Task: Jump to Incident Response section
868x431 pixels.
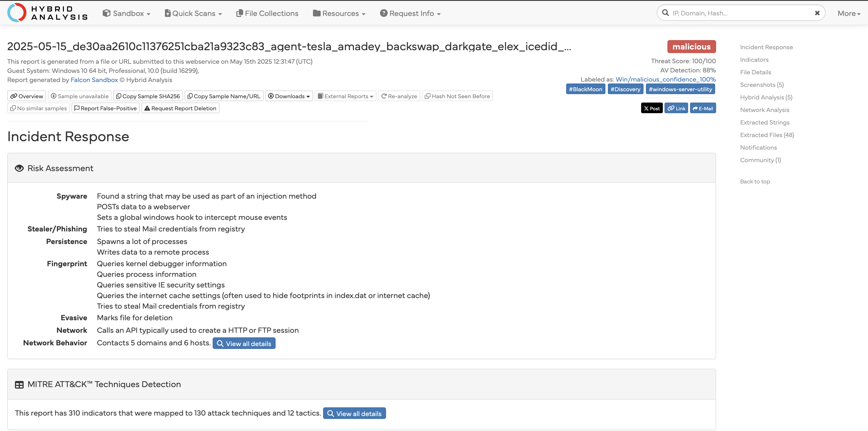Action: pos(766,47)
